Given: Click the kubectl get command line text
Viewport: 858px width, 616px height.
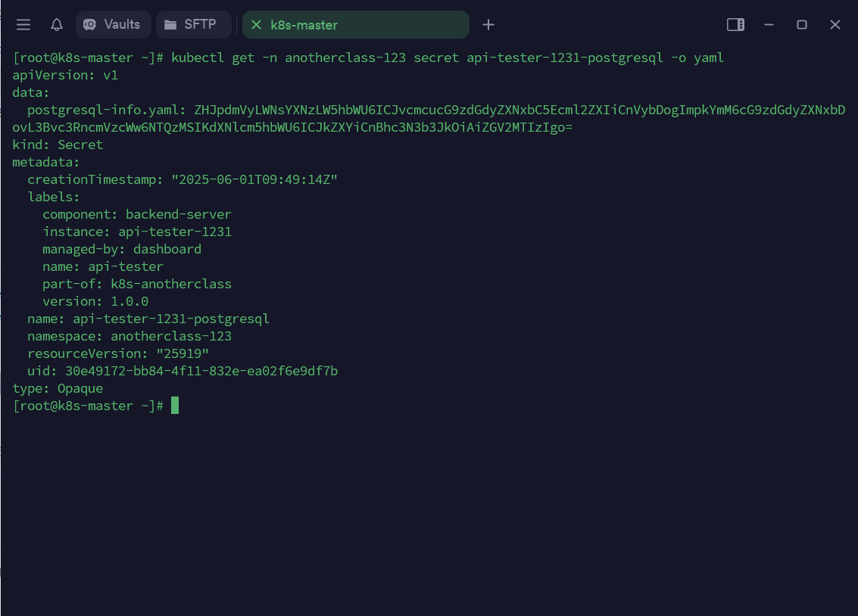Looking at the screenshot, I should tap(447, 58).
